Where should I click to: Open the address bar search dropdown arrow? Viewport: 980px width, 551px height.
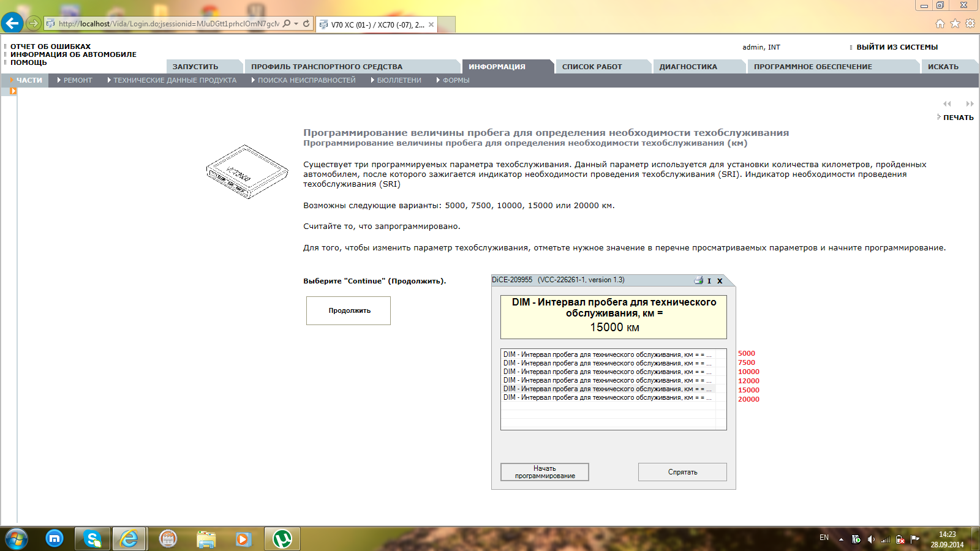click(296, 24)
